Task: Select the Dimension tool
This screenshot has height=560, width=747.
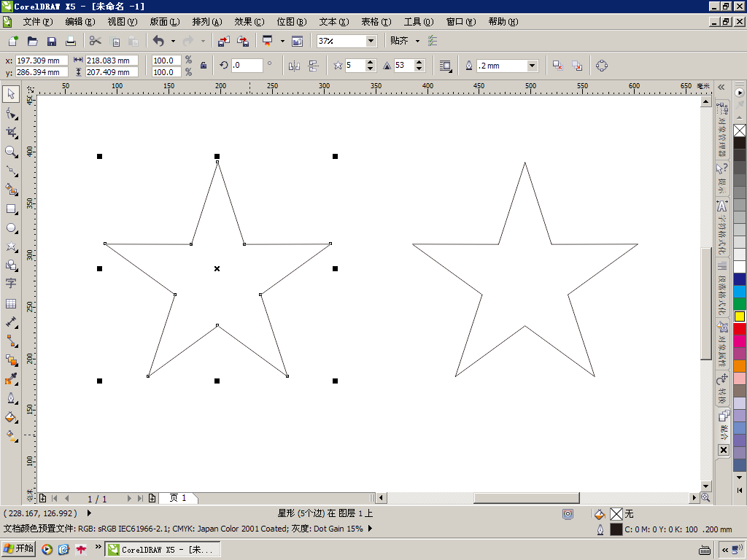Action: 11,322
